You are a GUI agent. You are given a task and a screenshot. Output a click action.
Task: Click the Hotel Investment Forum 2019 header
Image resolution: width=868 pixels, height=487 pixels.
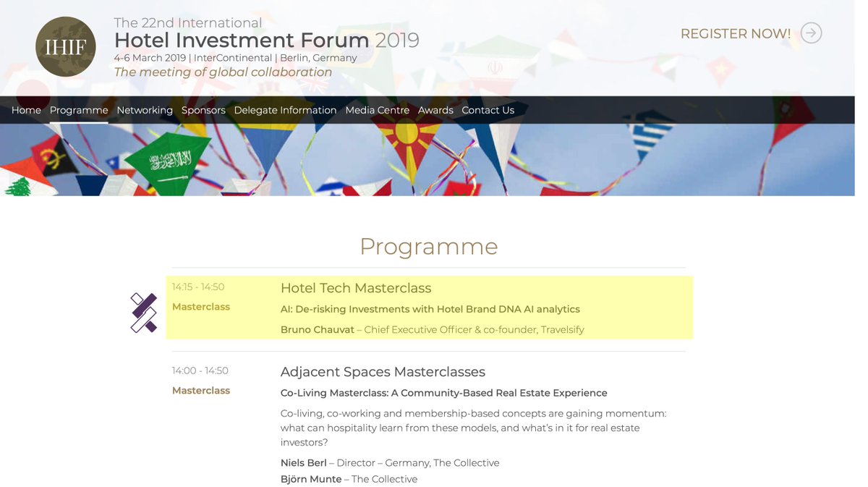265,41
